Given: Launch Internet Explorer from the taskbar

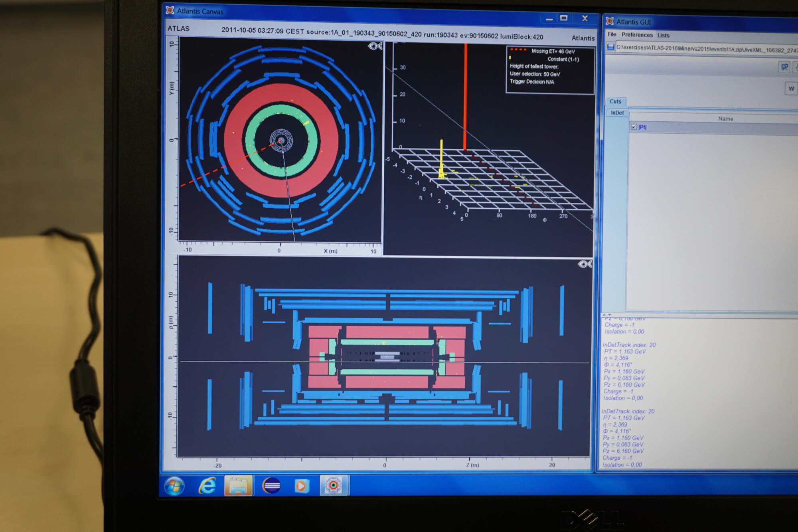Looking at the screenshot, I should (207, 486).
